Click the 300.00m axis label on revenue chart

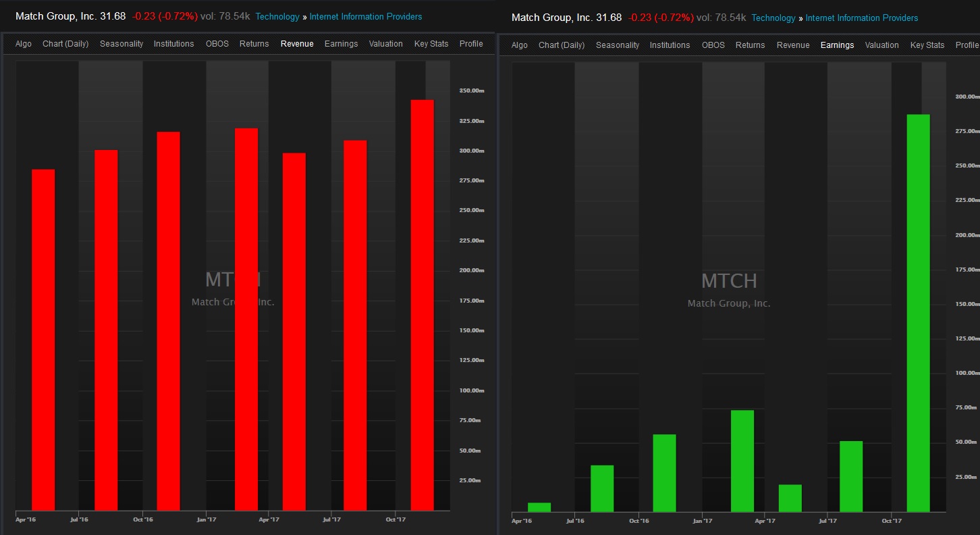[472, 151]
